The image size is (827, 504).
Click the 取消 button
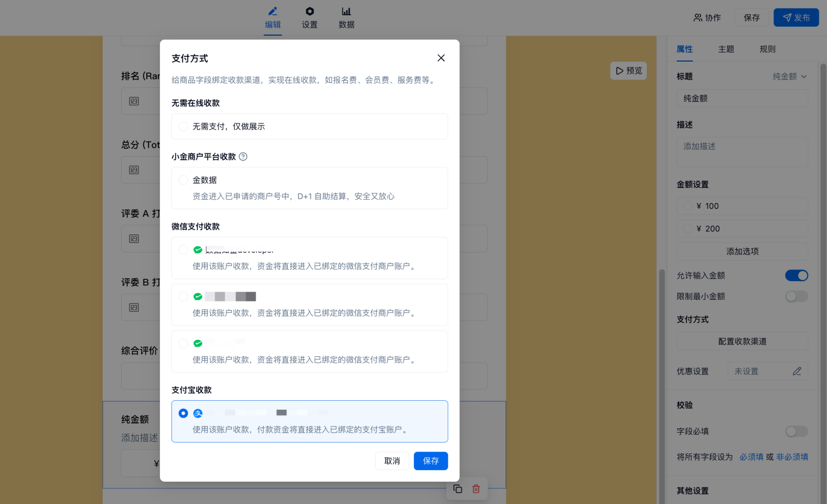(392, 461)
